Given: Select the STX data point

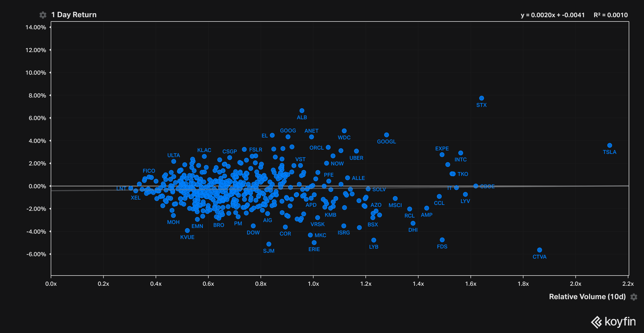Looking at the screenshot, I should tap(482, 98).
